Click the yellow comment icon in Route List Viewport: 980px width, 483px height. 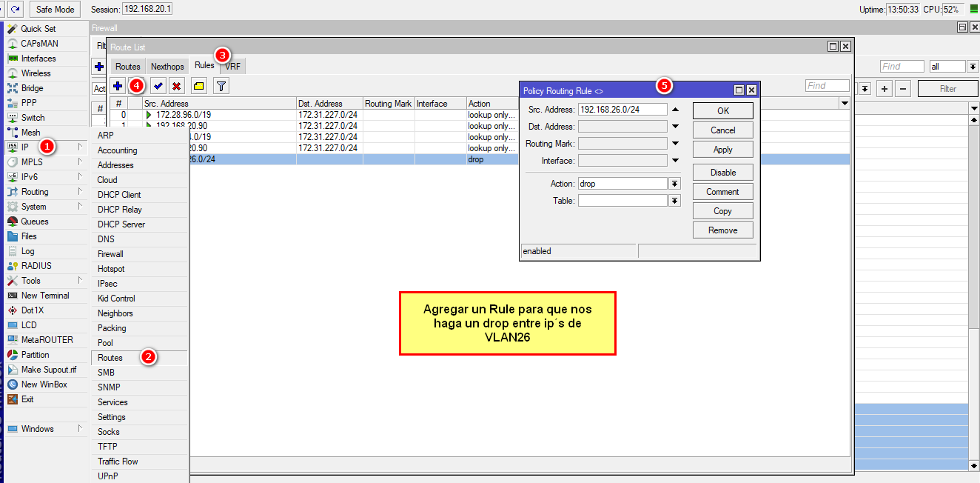pos(199,86)
